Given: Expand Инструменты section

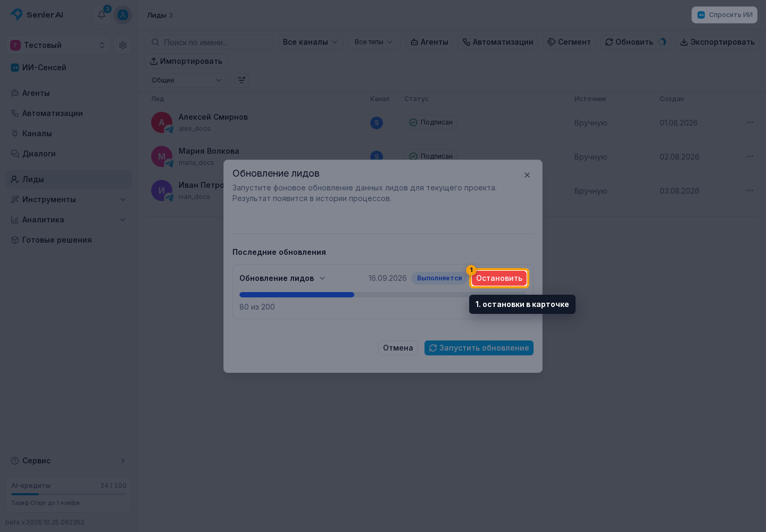Looking at the screenshot, I should point(69,199).
